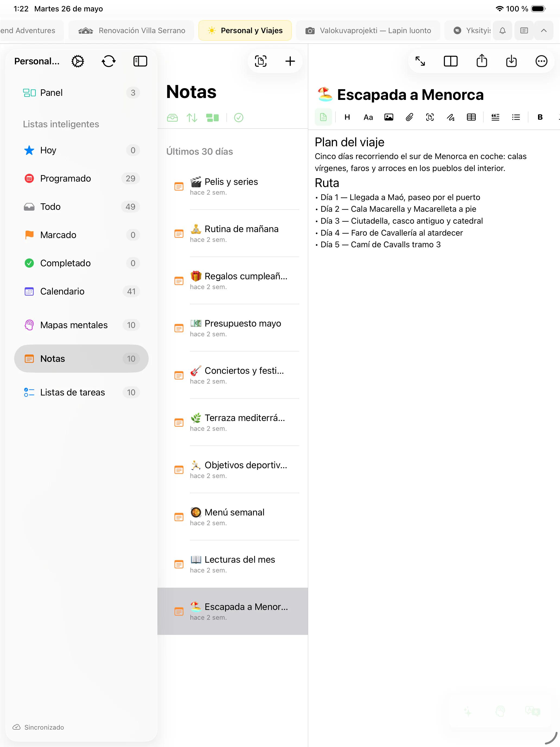
Task: Open the Aa font style options
Action: tap(368, 117)
